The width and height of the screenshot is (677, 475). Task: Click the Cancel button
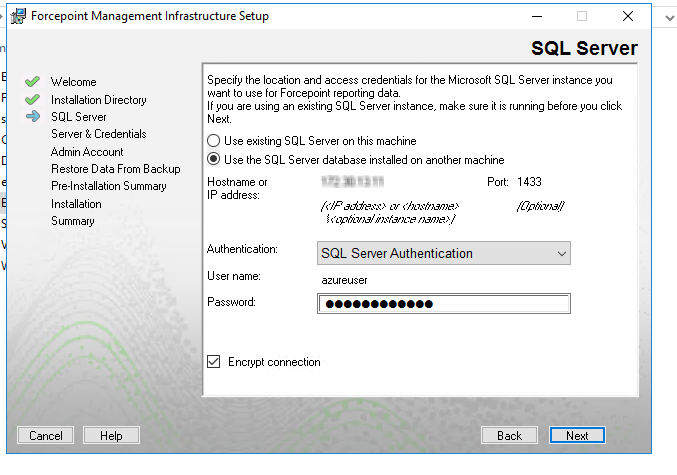click(x=45, y=435)
